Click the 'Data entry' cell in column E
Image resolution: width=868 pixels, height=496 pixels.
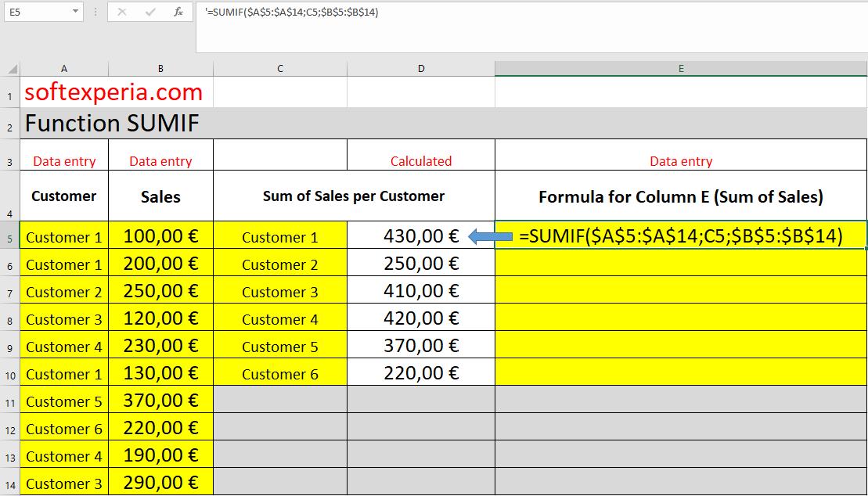(681, 155)
